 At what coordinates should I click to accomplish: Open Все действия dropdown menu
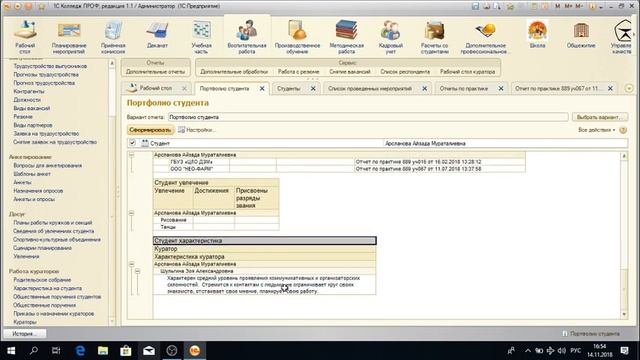[596, 130]
